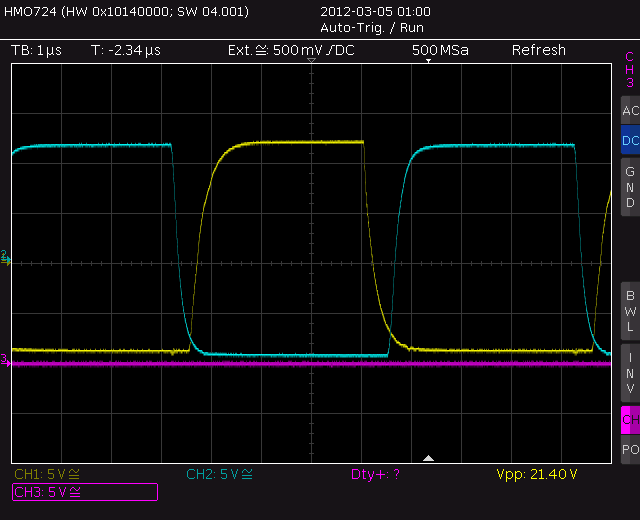
Task: Click channel 2 ground level marker
Action: click(5, 258)
